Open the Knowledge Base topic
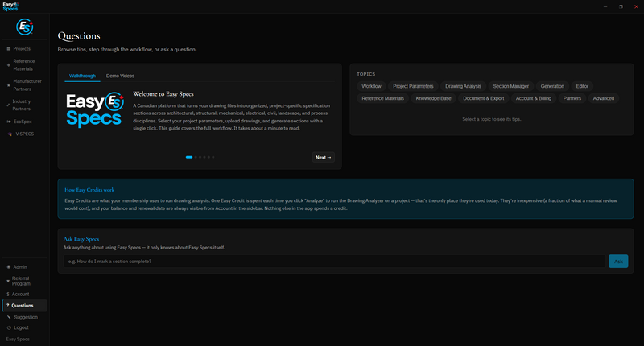 click(433, 98)
